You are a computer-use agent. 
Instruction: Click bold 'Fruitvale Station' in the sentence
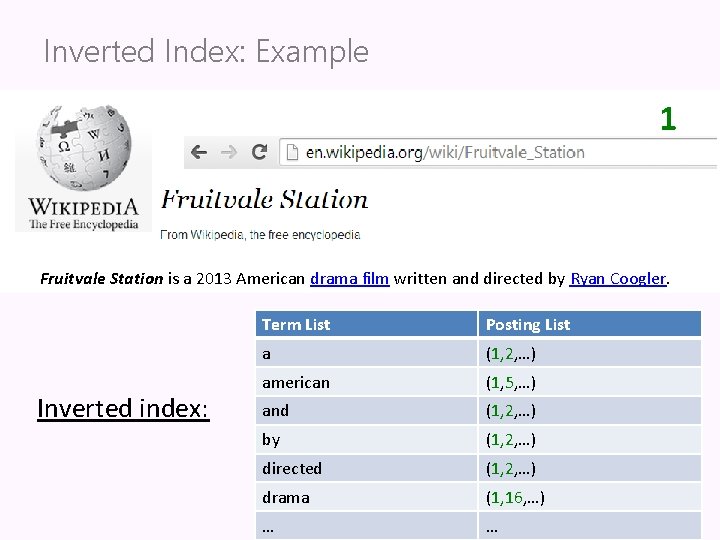point(101,279)
